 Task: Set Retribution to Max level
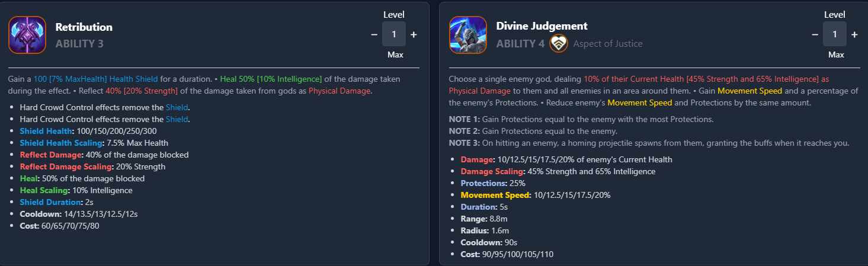[395, 55]
